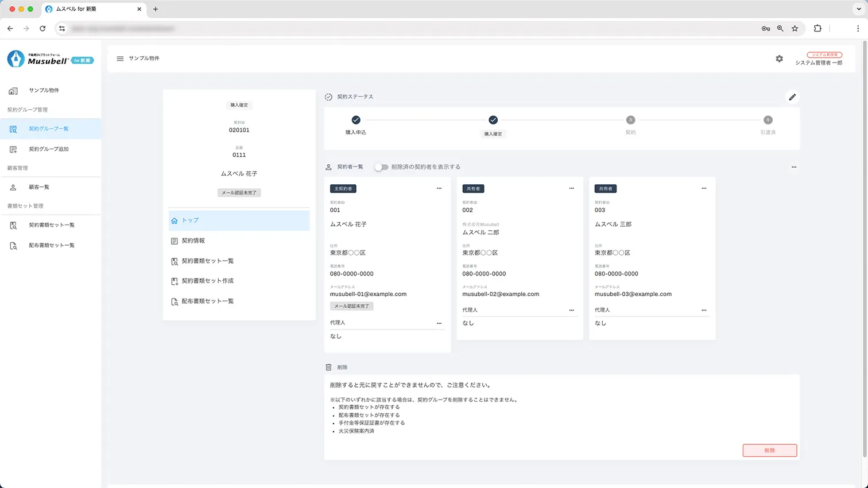
Task: Open settings via the gear icon
Action: pos(779,59)
